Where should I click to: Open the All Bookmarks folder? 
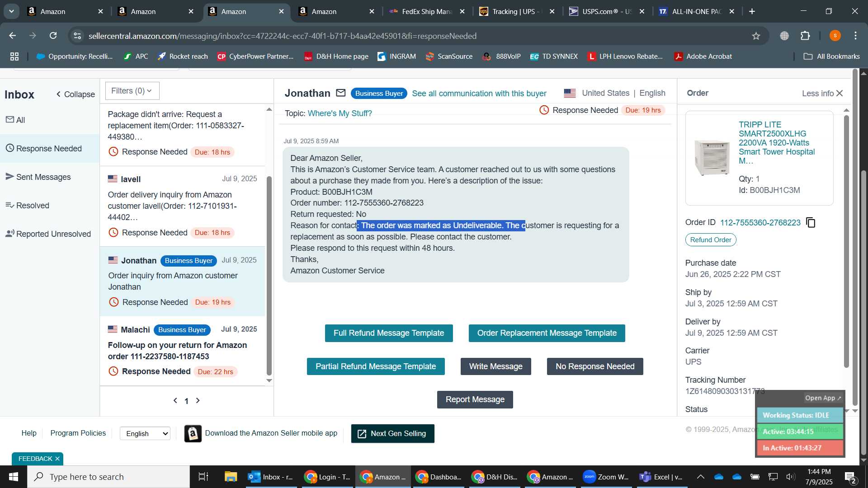(x=832, y=56)
